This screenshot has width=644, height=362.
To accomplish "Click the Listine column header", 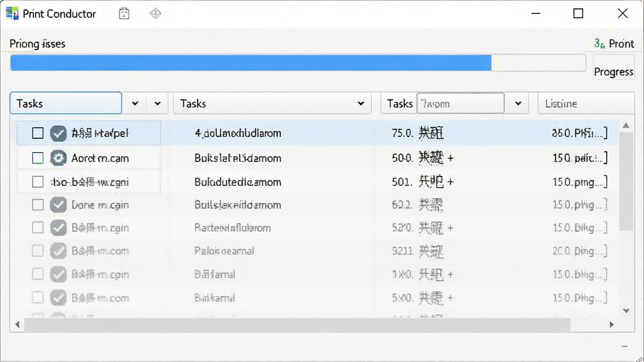I will (x=586, y=104).
